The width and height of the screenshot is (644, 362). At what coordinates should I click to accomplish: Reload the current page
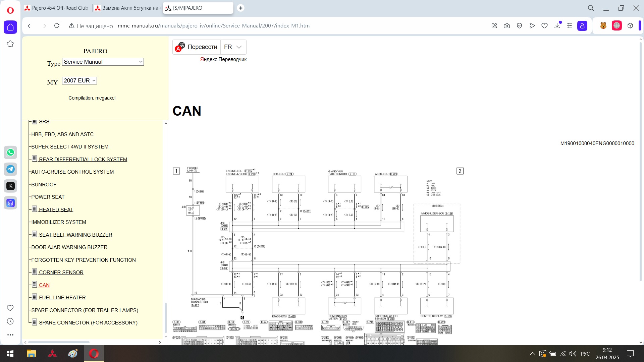coord(57,26)
